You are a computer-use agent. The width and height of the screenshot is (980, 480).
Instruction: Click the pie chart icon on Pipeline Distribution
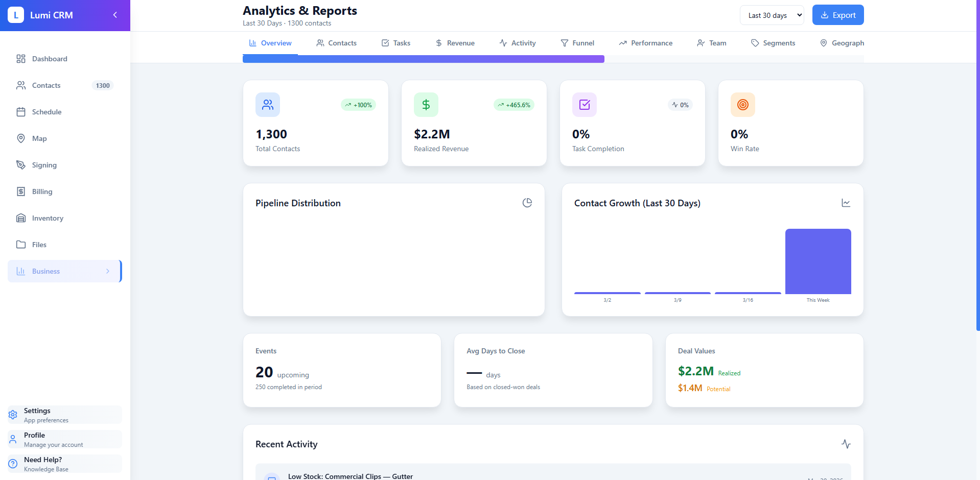527,203
